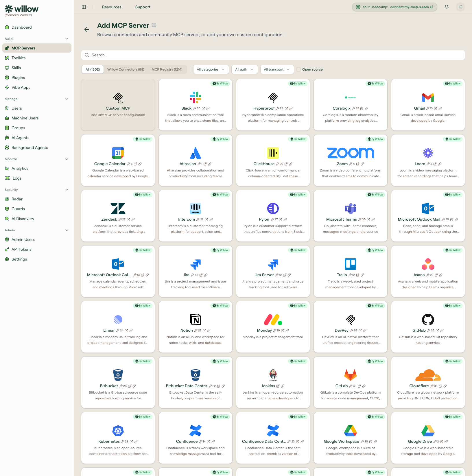Image resolution: width=472 pixels, height=476 pixels.
Task: Click the ClickHouse logo icon
Action: tap(273, 153)
